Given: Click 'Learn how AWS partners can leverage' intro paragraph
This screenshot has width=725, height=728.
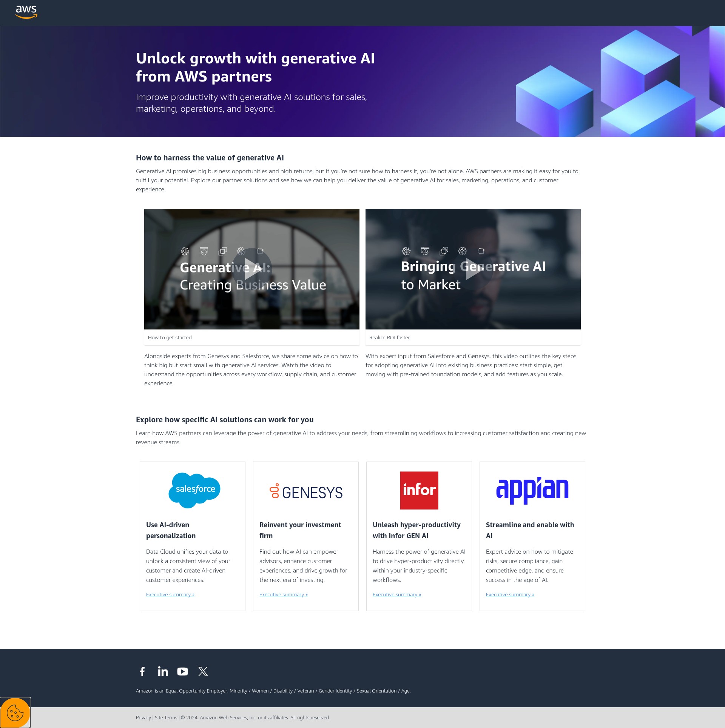Looking at the screenshot, I should (361, 437).
